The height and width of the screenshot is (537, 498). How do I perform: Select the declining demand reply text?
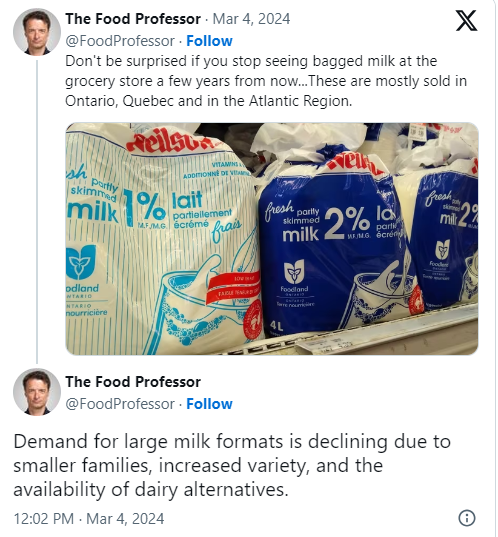click(232, 465)
